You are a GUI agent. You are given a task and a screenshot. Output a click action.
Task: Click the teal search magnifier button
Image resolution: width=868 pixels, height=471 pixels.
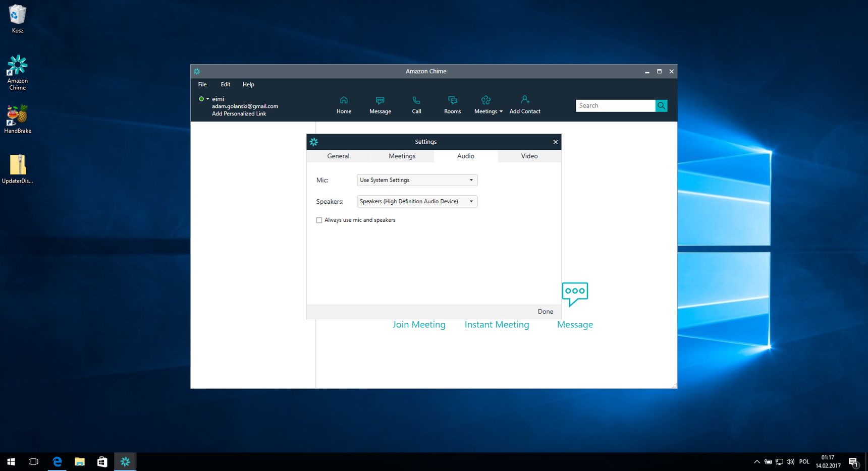click(661, 105)
